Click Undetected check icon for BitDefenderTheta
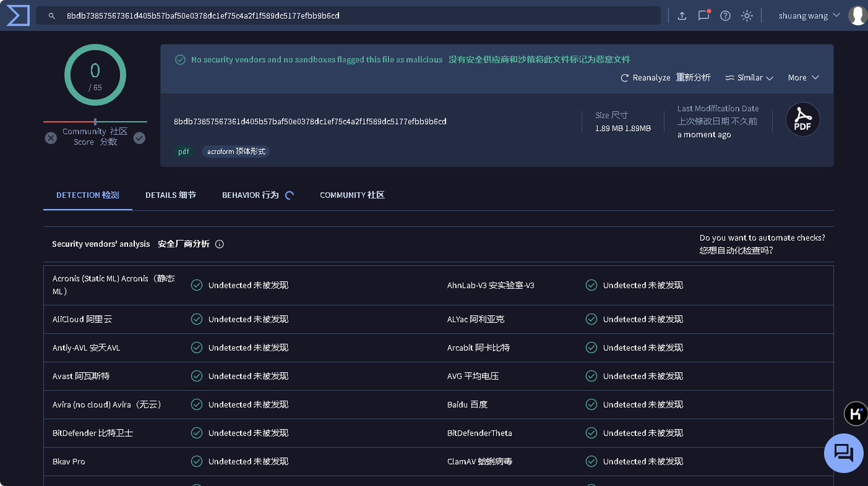 click(591, 433)
